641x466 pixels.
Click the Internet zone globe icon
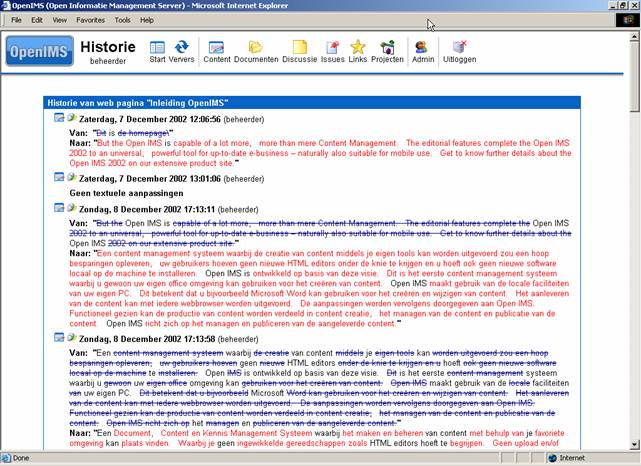pyautogui.click(x=552, y=458)
